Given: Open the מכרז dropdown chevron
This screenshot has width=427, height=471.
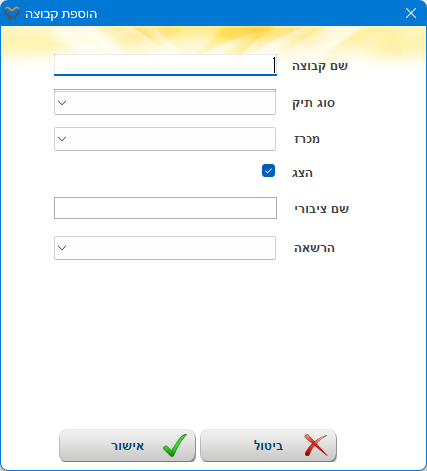Looking at the screenshot, I should (62, 139).
